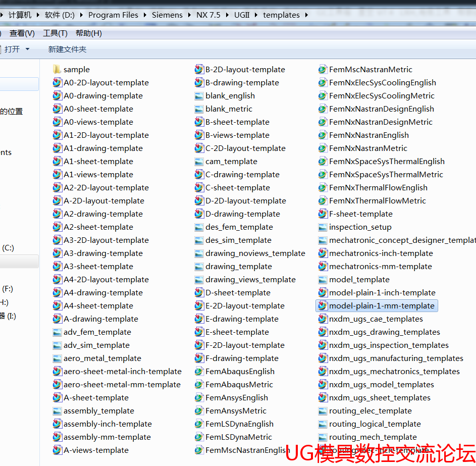The width and height of the screenshot is (476, 466).
Task: Go to UGII folder in the address bar
Action: [242, 15]
